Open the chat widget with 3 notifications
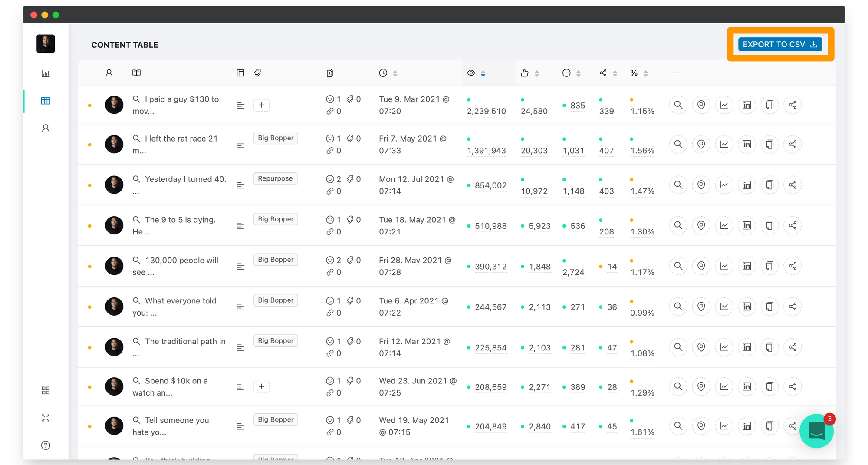 click(x=816, y=430)
